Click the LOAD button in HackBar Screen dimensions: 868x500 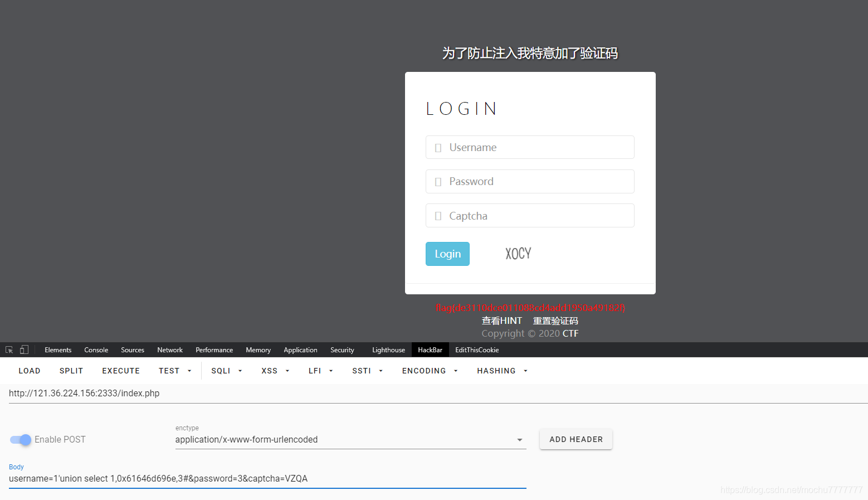pos(30,371)
